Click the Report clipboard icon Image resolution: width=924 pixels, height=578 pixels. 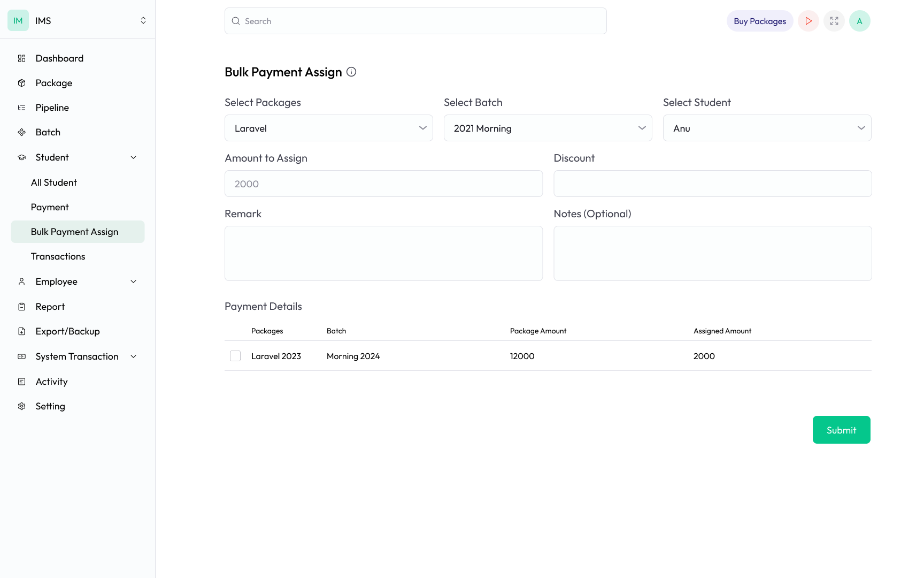21,307
